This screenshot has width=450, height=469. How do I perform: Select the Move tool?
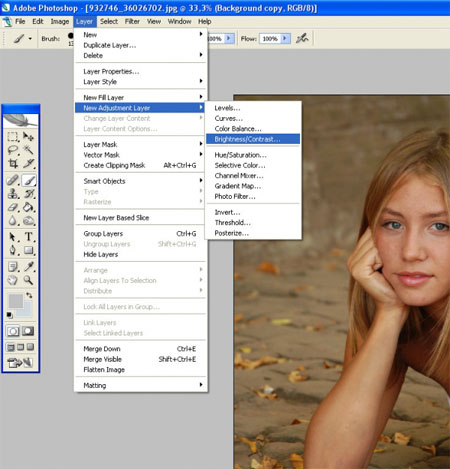click(x=28, y=137)
